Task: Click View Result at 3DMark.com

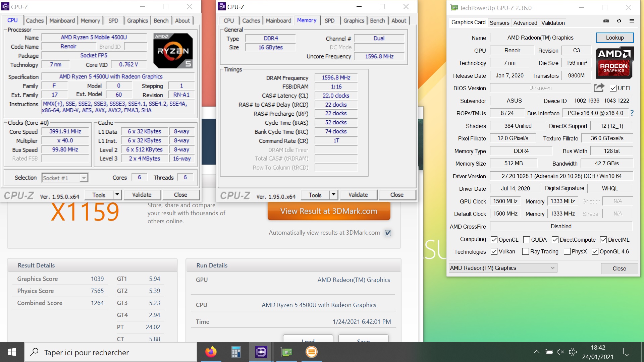Action: coord(329,211)
